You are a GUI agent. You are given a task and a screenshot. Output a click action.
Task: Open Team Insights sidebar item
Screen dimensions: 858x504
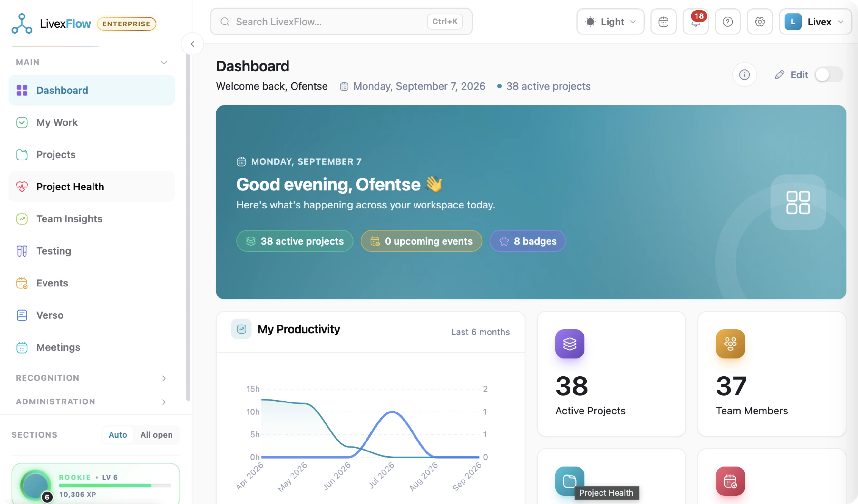pos(92,218)
